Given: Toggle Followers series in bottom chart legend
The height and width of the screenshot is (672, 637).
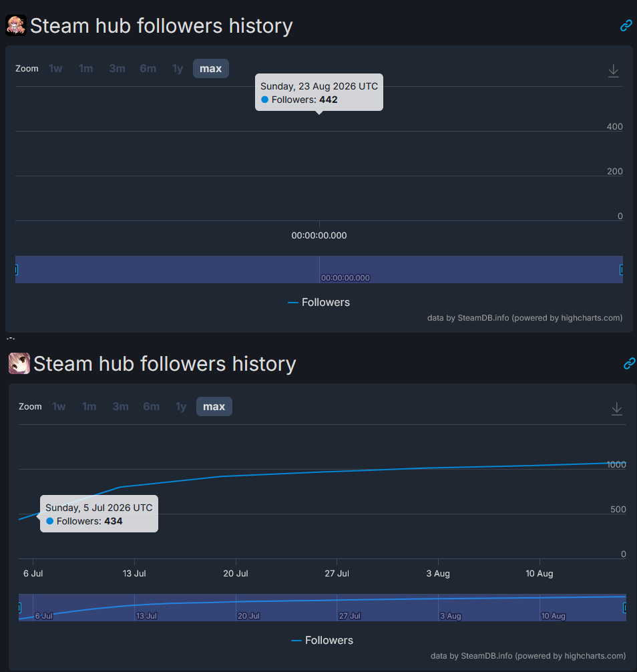Looking at the screenshot, I should (322, 640).
